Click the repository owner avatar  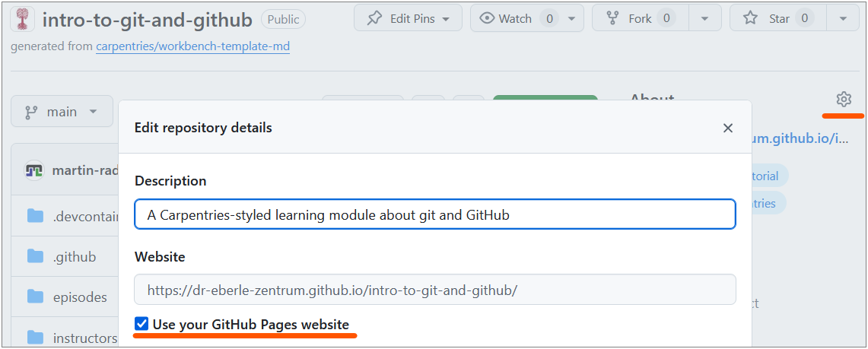(x=23, y=19)
